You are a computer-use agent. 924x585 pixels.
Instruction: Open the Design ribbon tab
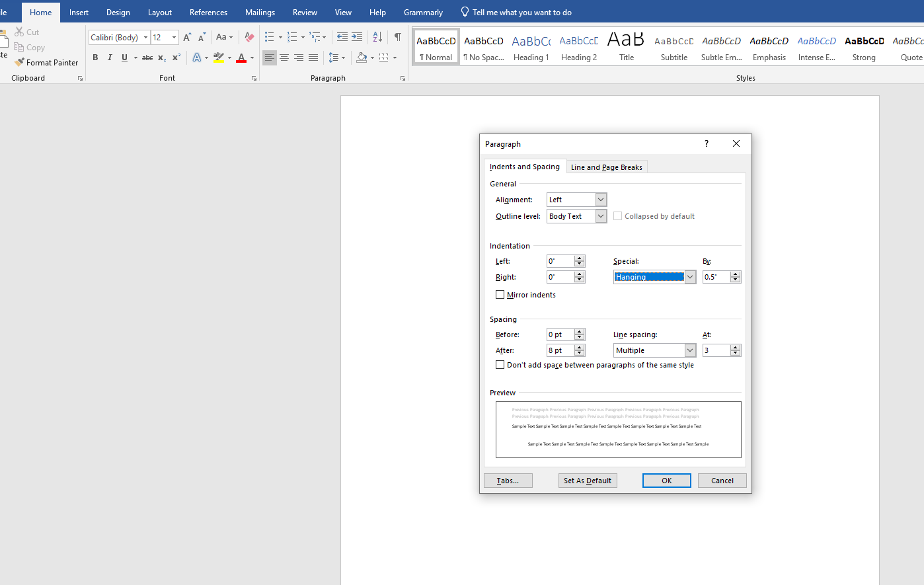point(118,13)
